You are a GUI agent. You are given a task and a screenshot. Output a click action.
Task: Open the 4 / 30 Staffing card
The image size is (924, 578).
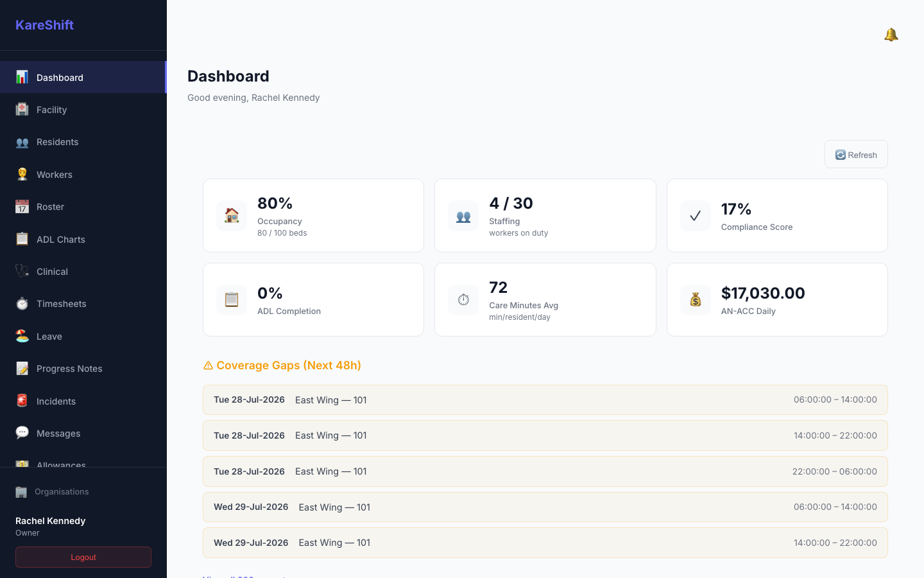[x=545, y=215]
